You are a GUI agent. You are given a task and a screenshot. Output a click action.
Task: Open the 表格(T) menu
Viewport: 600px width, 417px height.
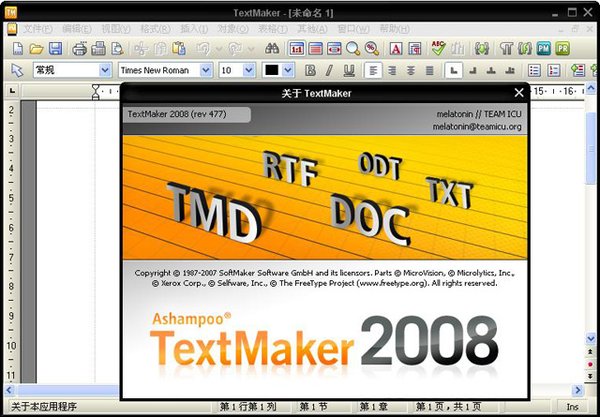(x=273, y=29)
